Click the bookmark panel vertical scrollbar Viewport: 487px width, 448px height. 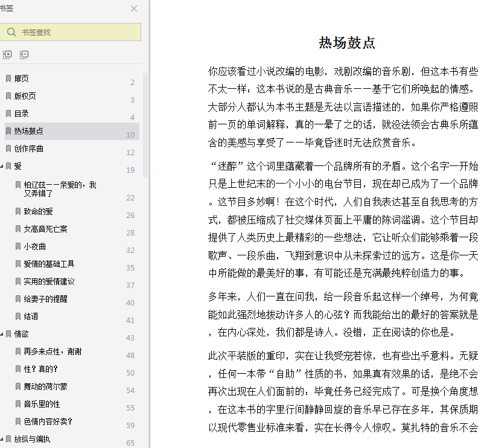click(x=145, y=125)
